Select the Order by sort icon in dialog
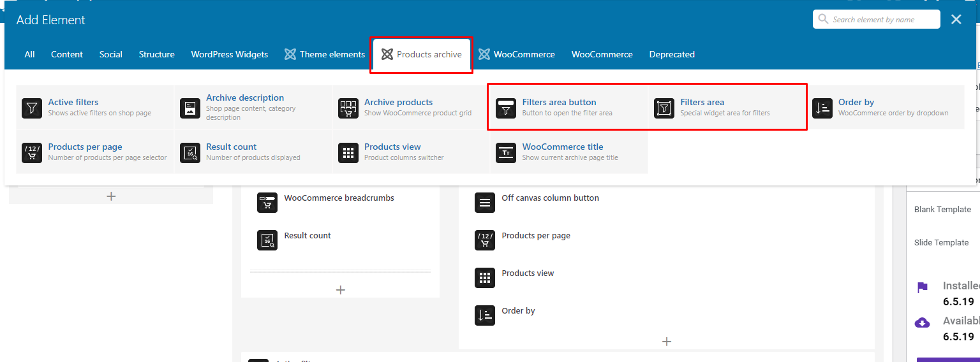The image size is (980, 362). tap(822, 108)
